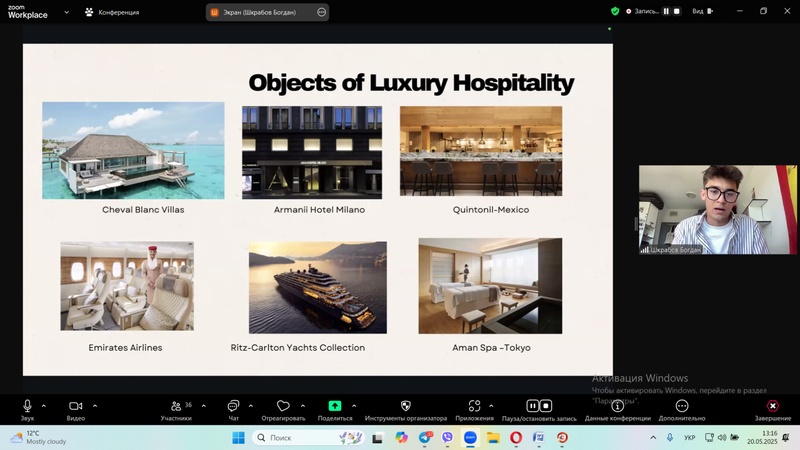Image resolution: width=800 pixels, height=450 pixels.
Task: Open the Чат chat panel
Action: pyautogui.click(x=233, y=410)
